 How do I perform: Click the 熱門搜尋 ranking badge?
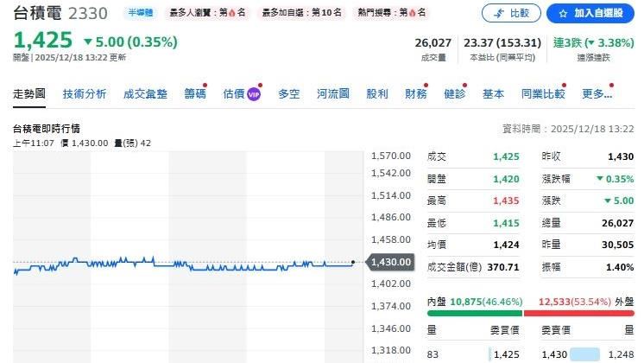(391, 13)
